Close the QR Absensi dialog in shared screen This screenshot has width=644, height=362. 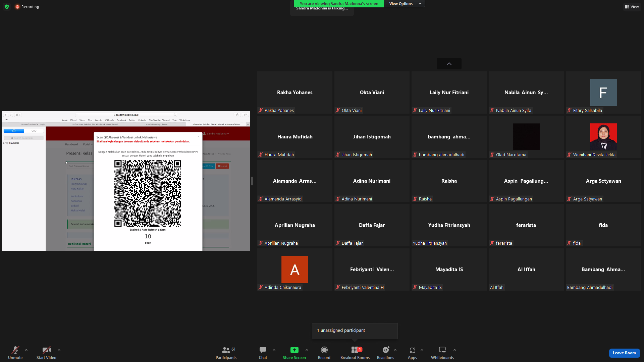[199, 136]
